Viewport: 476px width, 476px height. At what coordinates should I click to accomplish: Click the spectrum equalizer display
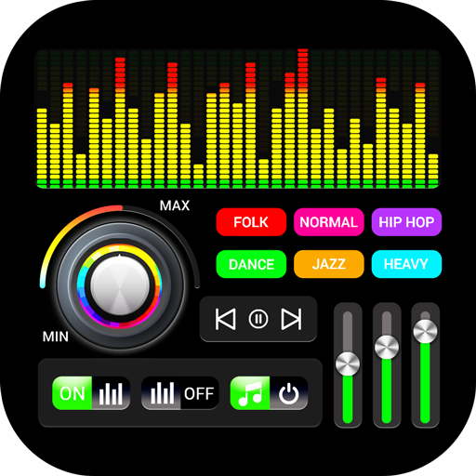coord(238,118)
